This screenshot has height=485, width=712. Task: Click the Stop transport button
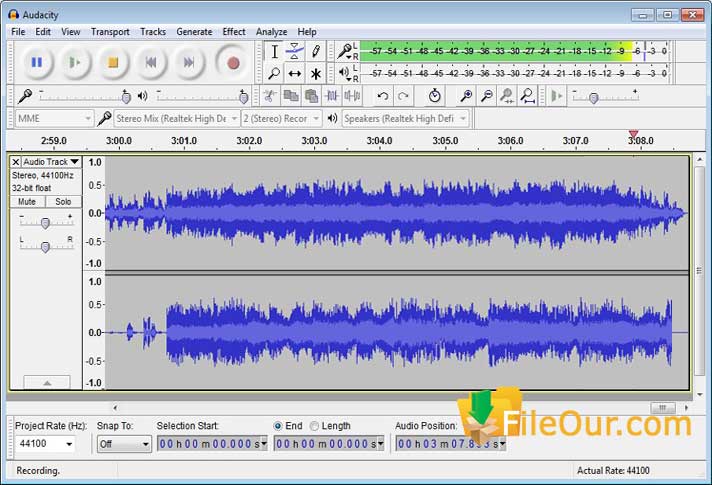pyautogui.click(x=113, y=62)
